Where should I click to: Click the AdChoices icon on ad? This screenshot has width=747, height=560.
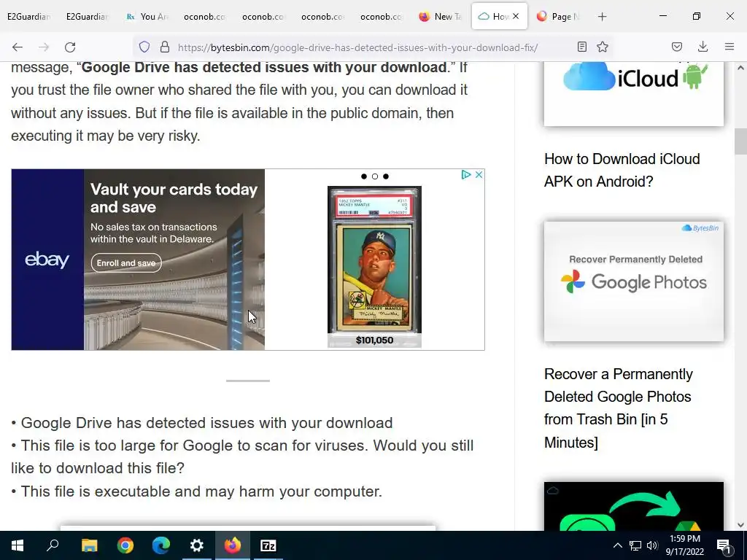point(466,175)
